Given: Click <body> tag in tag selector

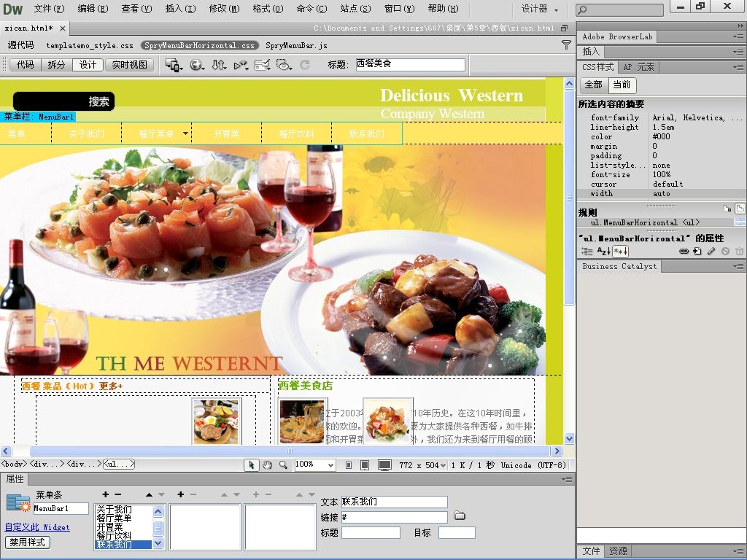Looking at the screenshot, I should tap(15, 464).
